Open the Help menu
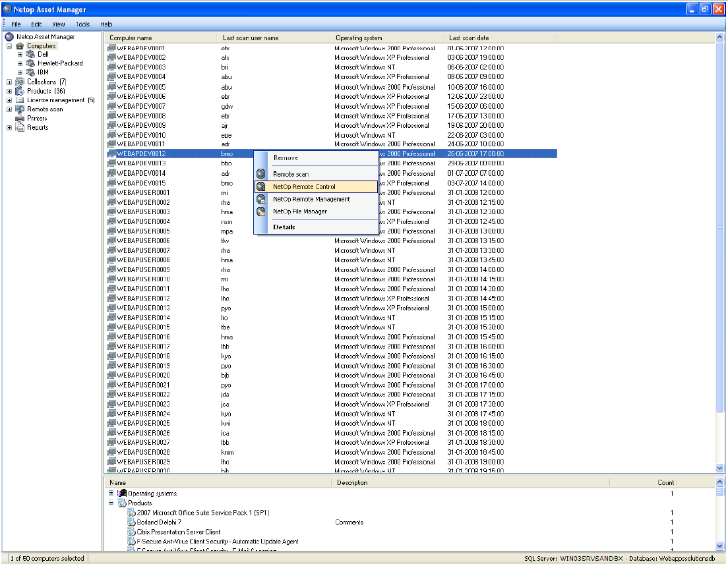Image resolution: width=728 pixels, height=566 pixels. (106, 24)
